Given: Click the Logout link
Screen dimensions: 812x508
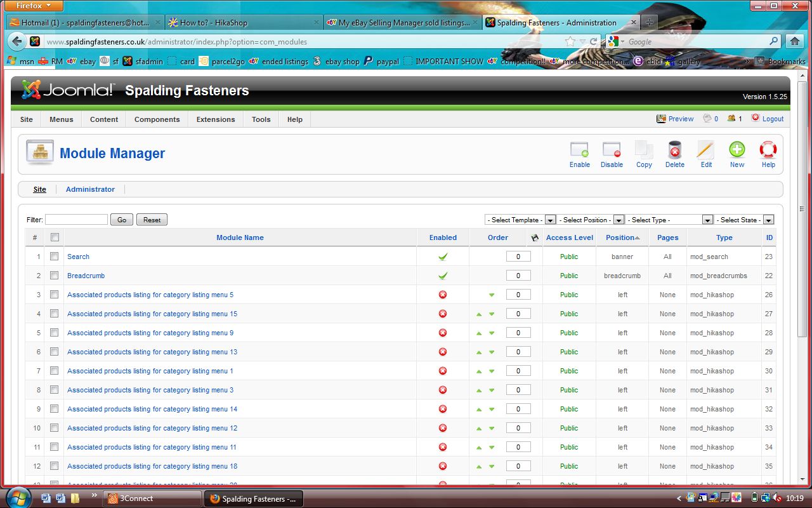Looking at the screenshot, I should tap(773, 119).
